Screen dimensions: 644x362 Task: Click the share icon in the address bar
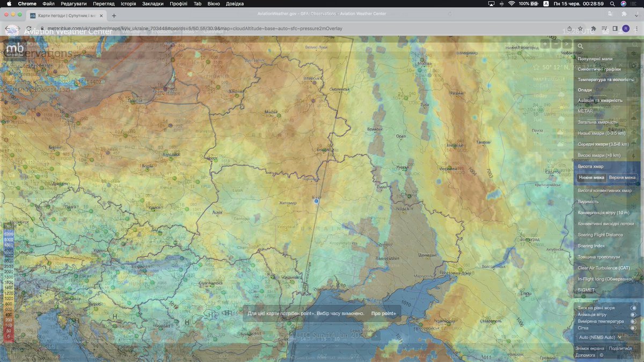pos(570,28)
